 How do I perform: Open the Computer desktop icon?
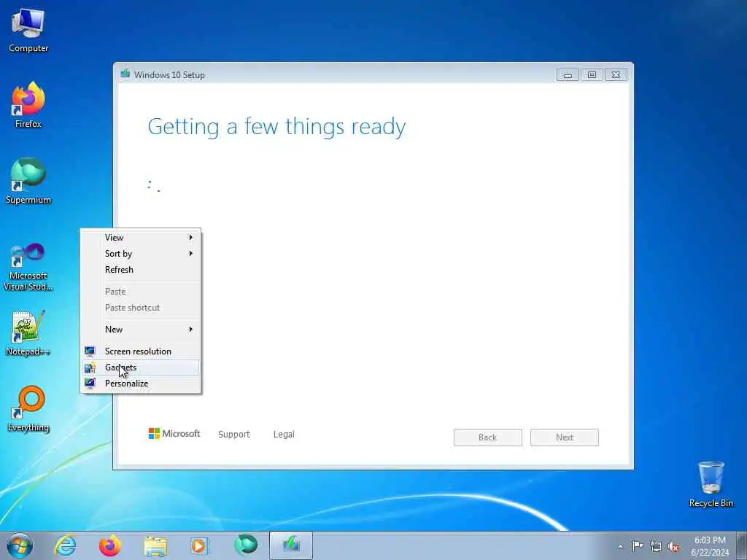[28, 31]
